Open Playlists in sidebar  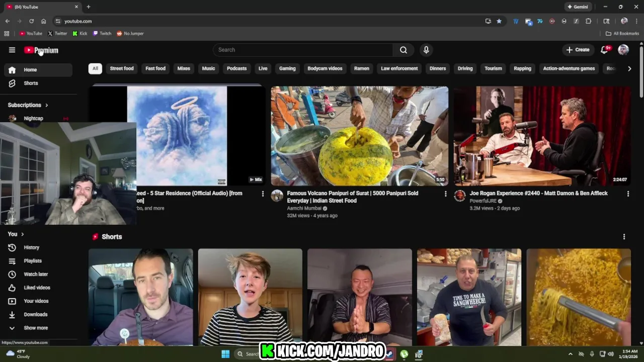[38, 261]
